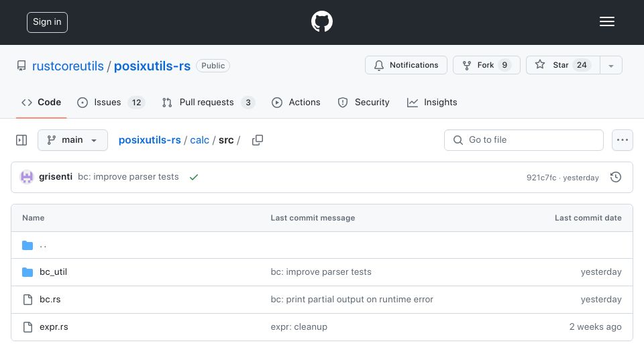Star the repository
This screenshot has height=362, width=644.
563,65
